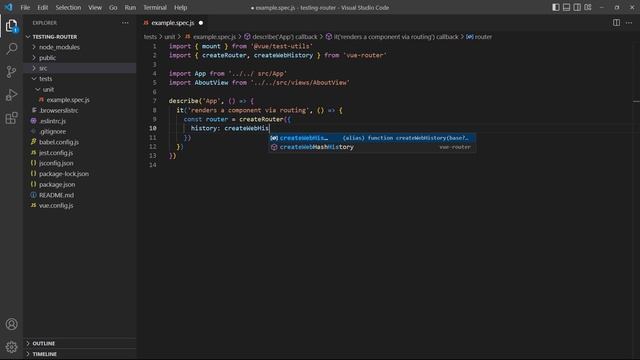
Task: Accept the createWebHistory autocomplete suggestion
Action: click(x=371, y=138)
